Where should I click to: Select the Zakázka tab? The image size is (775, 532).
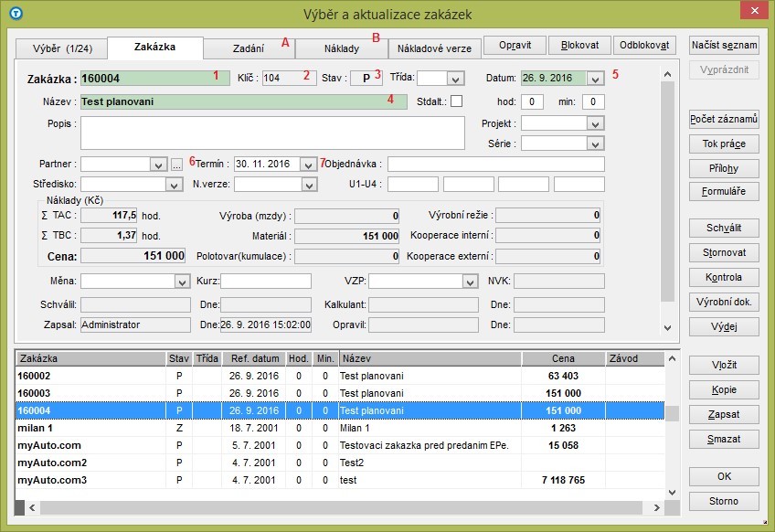pyautogui.click(x=154, y=47)
